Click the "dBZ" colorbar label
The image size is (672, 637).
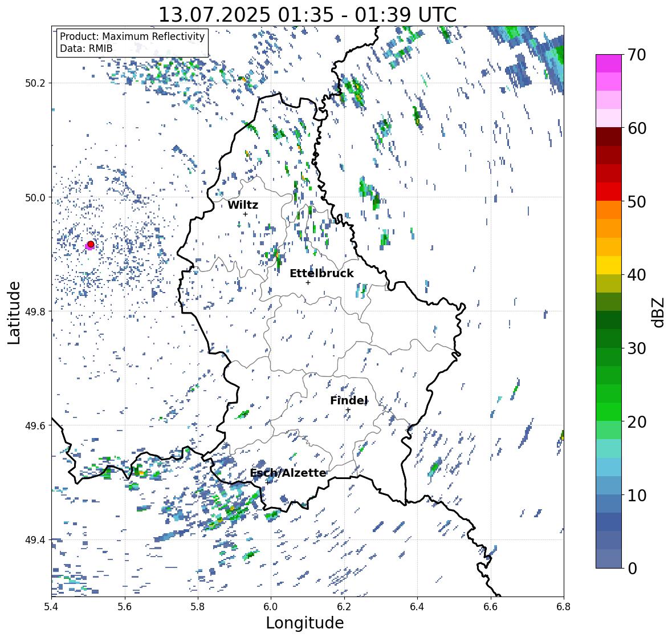tap(658, 313)
